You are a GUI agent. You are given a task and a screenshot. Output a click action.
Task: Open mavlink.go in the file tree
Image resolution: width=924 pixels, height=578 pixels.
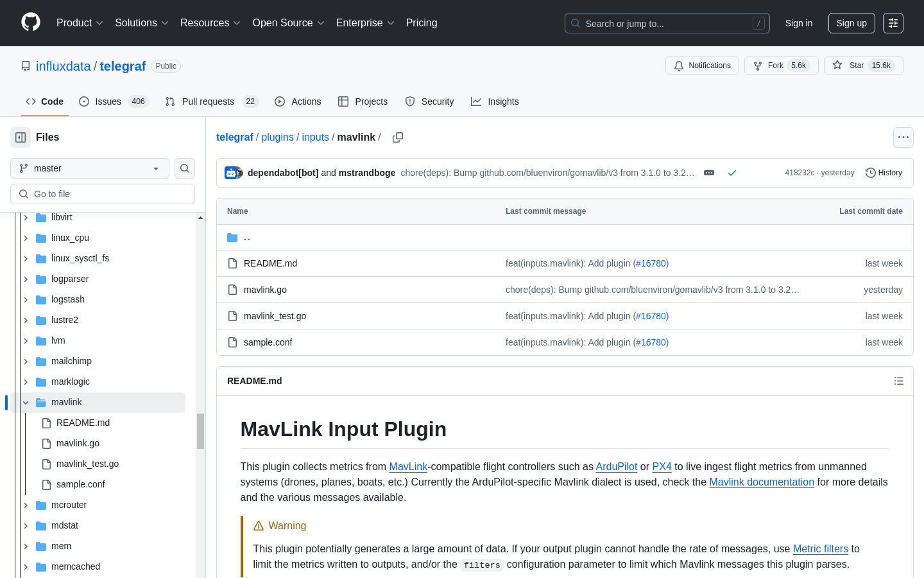tap(78, 443)
